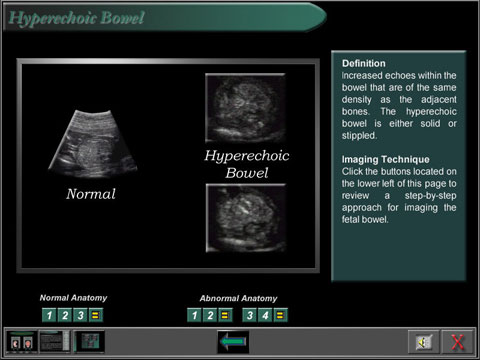Click the last Abnormal Anatomy yellow summary icon
The image size is (480, 360).
click(280, 315)
